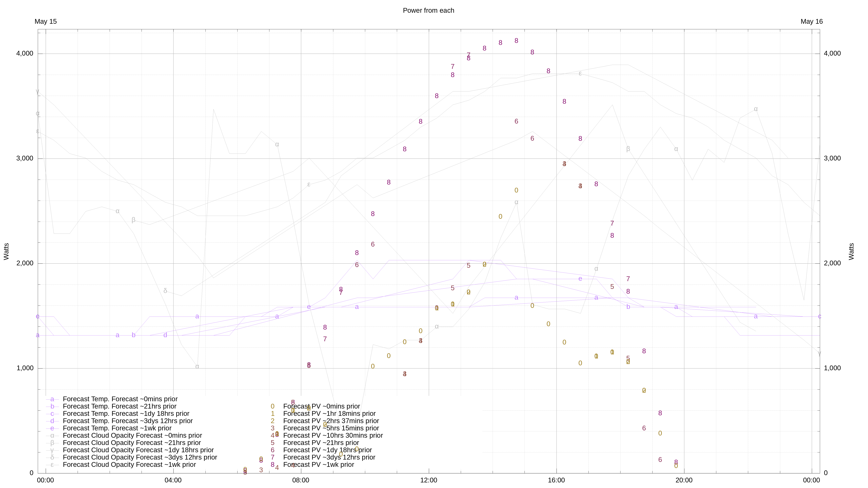The image size is (868, 488).
Task: Click the '12:00' time axis label
Action: click(429, 480)
